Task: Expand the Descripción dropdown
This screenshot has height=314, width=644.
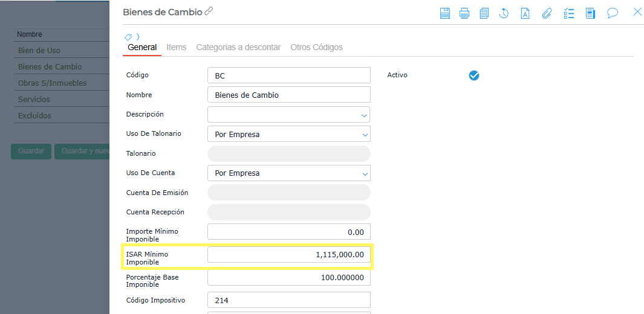Action: click(364, 115)
